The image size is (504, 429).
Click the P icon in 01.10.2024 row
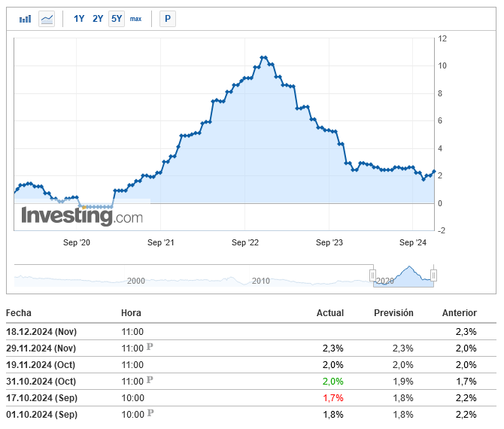[150, 413]
